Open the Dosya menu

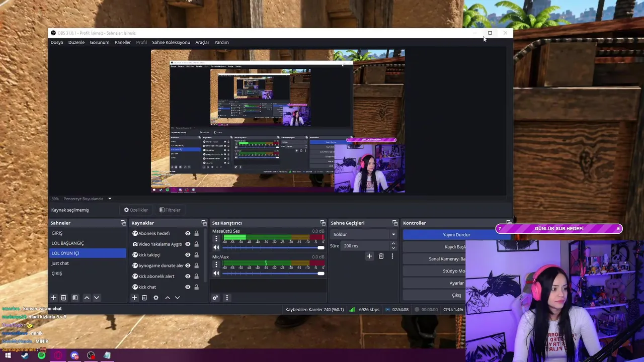click(57, 42)
